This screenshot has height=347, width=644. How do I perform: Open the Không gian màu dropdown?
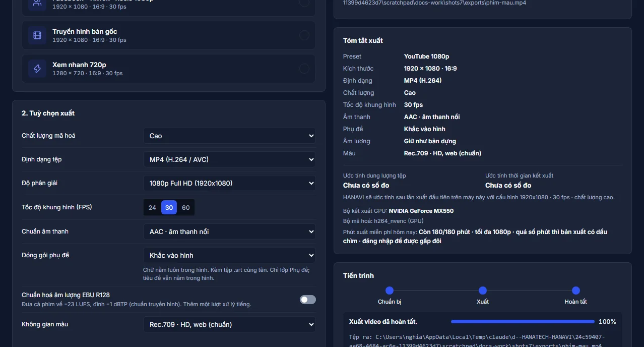[x=229, y=324]
